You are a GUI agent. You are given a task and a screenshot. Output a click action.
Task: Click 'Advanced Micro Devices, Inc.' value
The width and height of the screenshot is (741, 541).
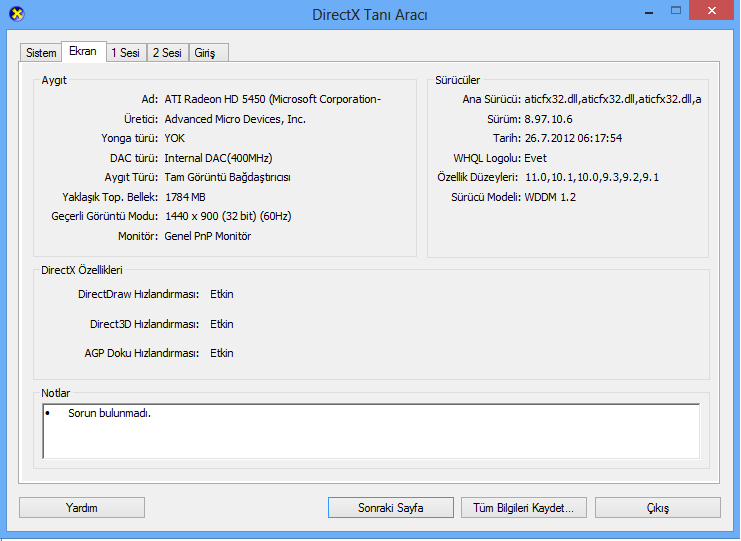235,119
